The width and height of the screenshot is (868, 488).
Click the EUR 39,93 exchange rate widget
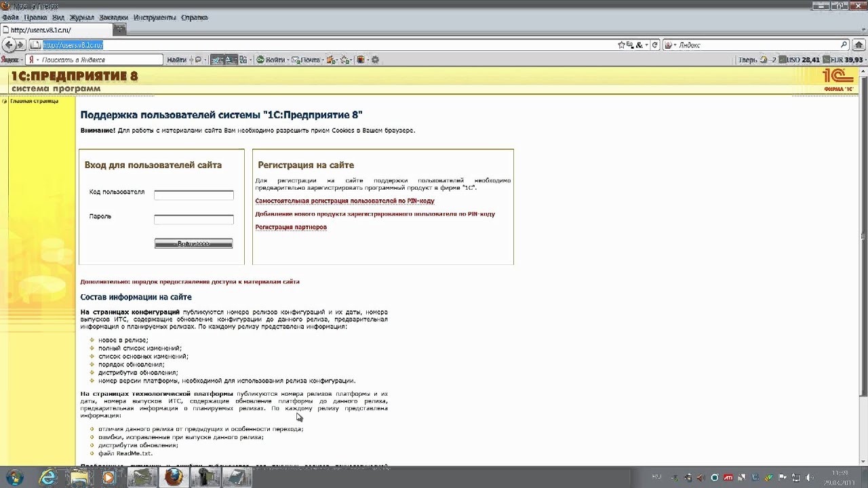pos(844,60)
